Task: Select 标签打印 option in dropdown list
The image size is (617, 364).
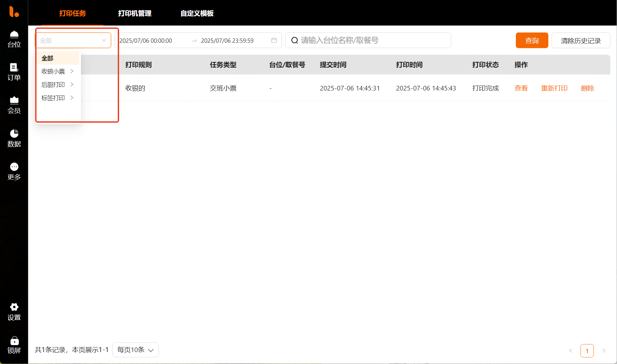Action: click(53, 98)
